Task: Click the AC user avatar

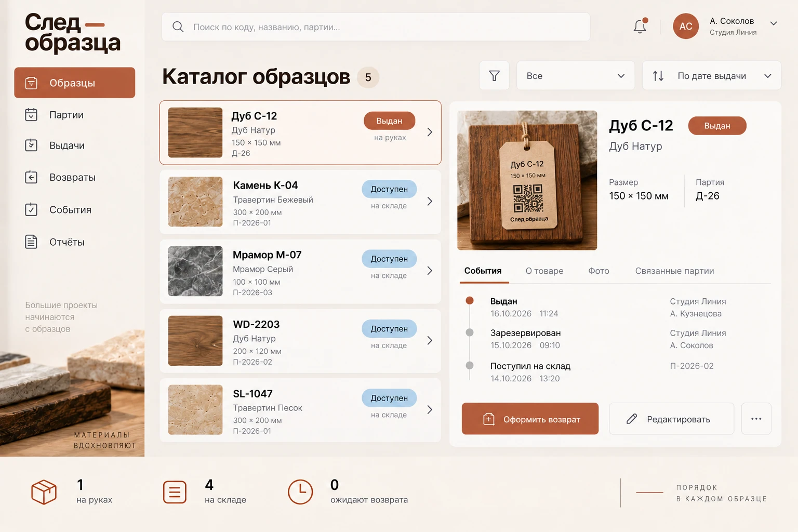Action: (x=686, y=26)
